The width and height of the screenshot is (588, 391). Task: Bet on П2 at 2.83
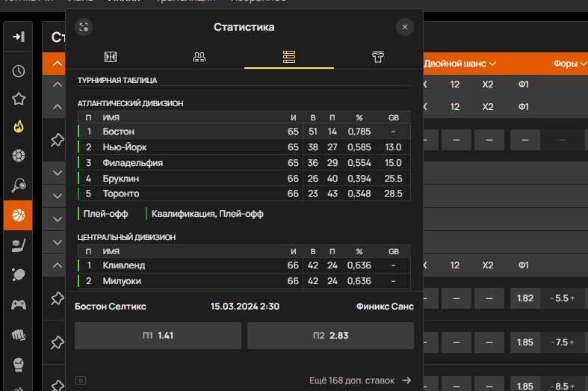330,336
